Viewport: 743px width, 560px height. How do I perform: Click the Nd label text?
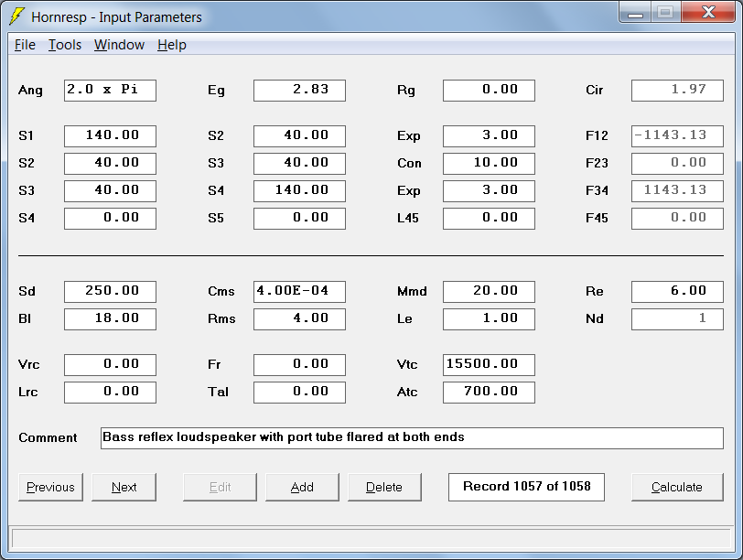[x=594, y=319]
